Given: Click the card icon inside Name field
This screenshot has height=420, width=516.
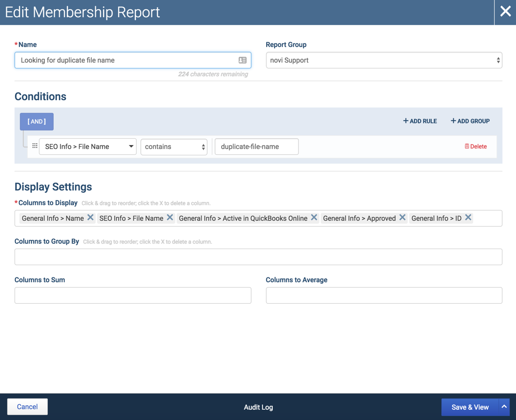Looking at the screenshot, I should (x=242, y=60).
